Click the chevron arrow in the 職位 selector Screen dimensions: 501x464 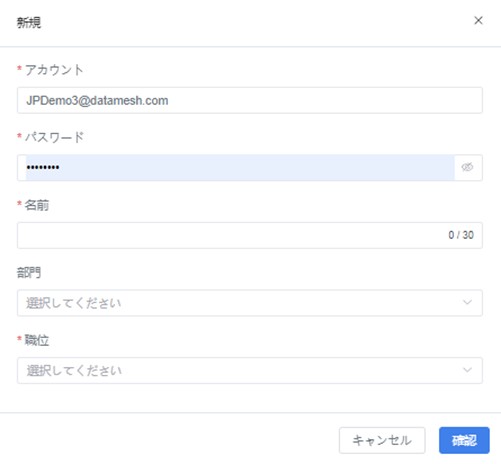[x=467, y=370]
